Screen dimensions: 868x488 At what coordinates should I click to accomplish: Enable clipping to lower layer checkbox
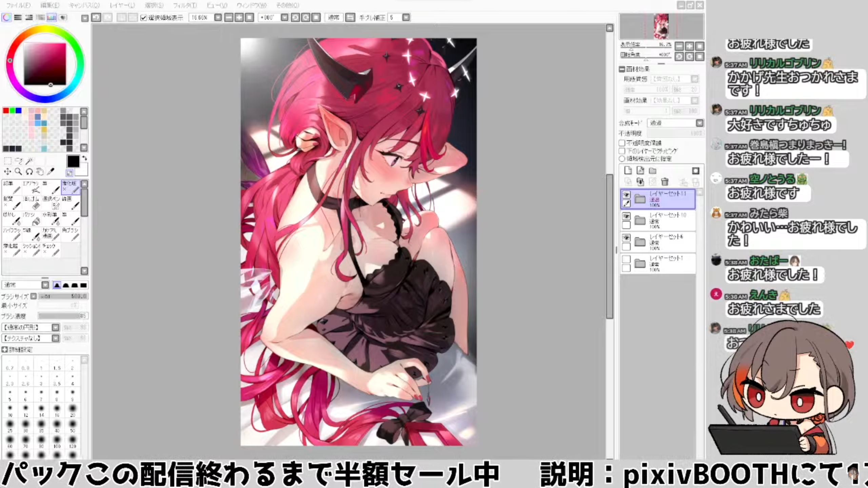[x=622, y=151]
